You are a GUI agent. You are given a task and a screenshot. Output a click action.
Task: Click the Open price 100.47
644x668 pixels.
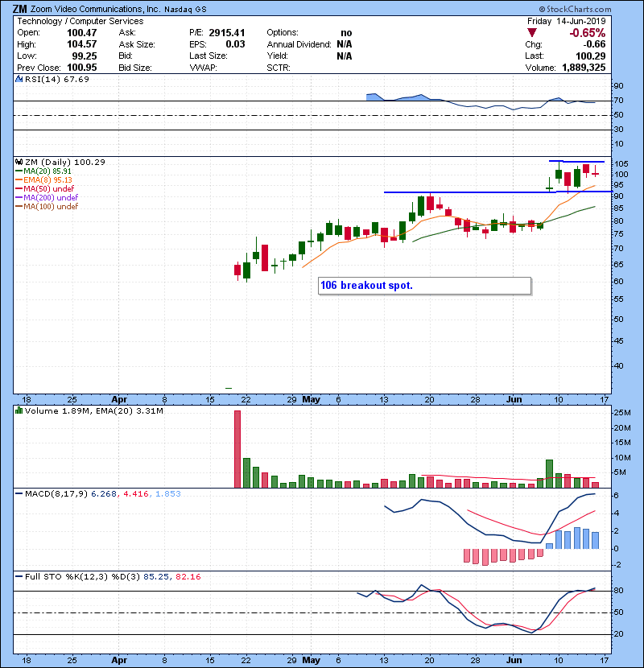click(x=82, y=33)
